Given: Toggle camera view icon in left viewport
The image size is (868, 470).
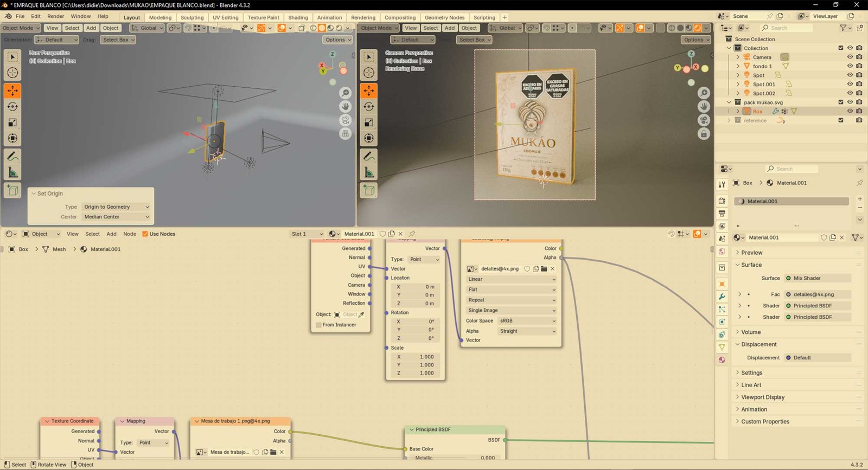Looking at the screenshot, I should (x=346, y=120).
